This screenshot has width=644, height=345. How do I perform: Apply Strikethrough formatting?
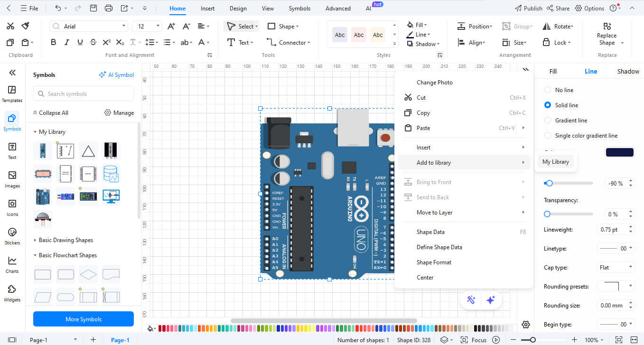(x=93, y=42)
